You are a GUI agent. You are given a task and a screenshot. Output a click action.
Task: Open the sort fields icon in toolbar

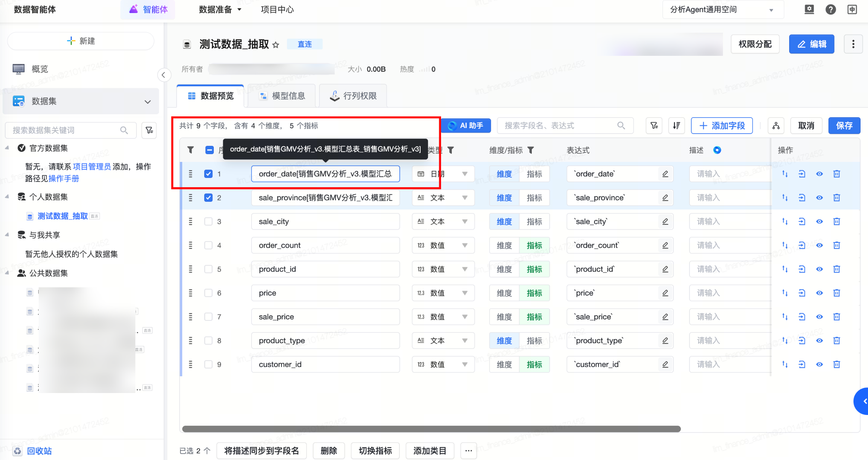point(676,126)
